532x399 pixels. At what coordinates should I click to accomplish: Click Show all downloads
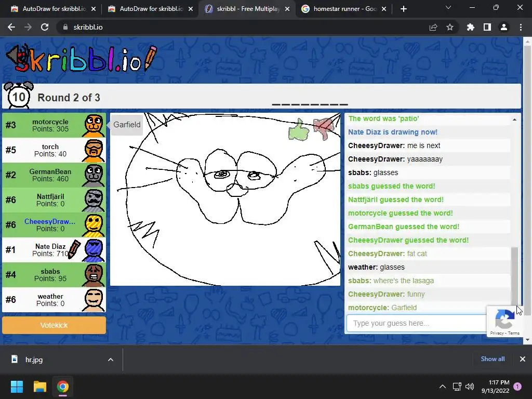click(493, 359)
